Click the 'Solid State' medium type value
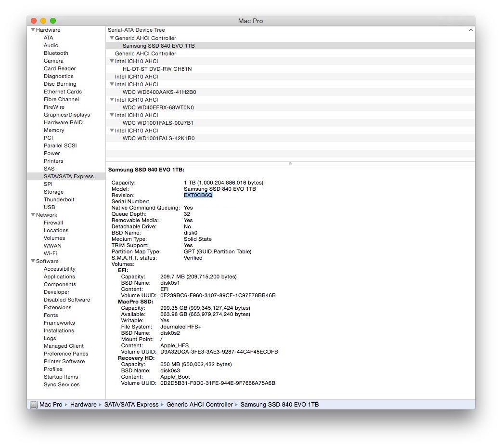502x448 pixels. tap(197, 239)
